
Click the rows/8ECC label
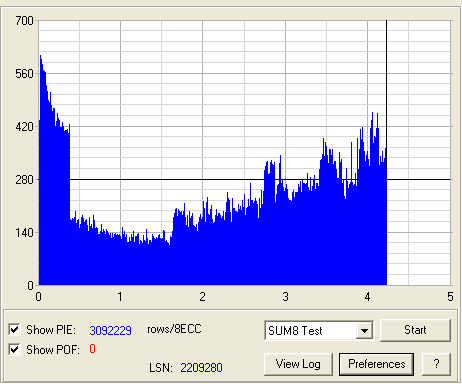point(174,329)
